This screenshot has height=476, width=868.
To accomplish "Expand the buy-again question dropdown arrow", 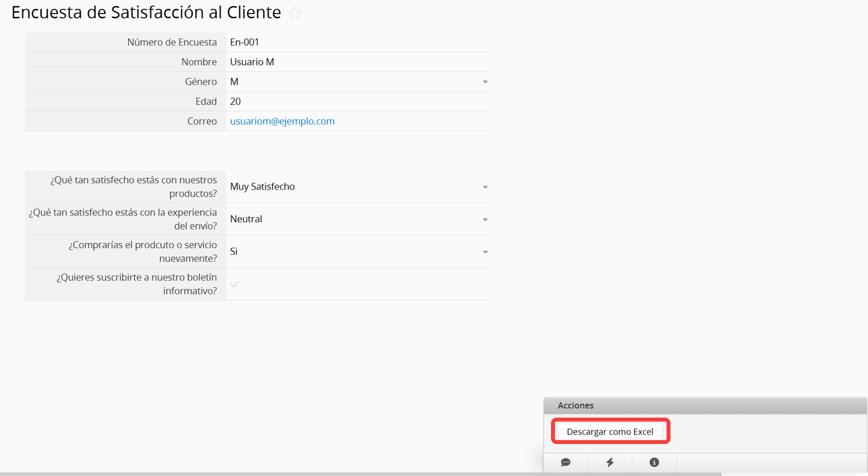I will click(x=485, y=252).
